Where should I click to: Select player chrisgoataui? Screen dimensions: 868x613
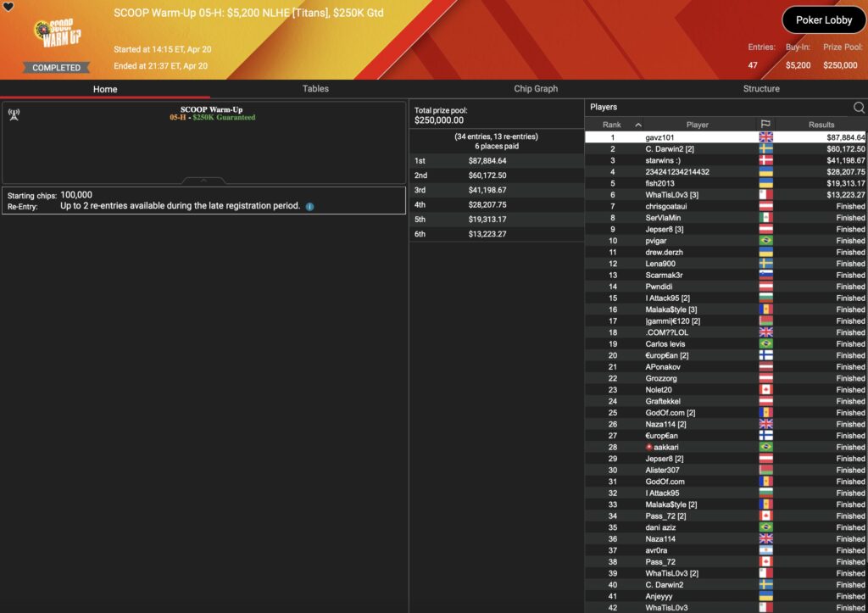click(726, 207)
